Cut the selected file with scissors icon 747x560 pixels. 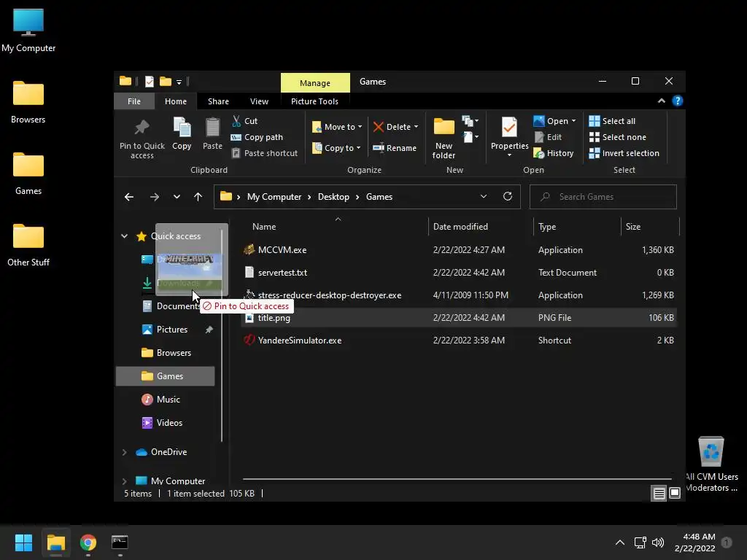[245, 121]
